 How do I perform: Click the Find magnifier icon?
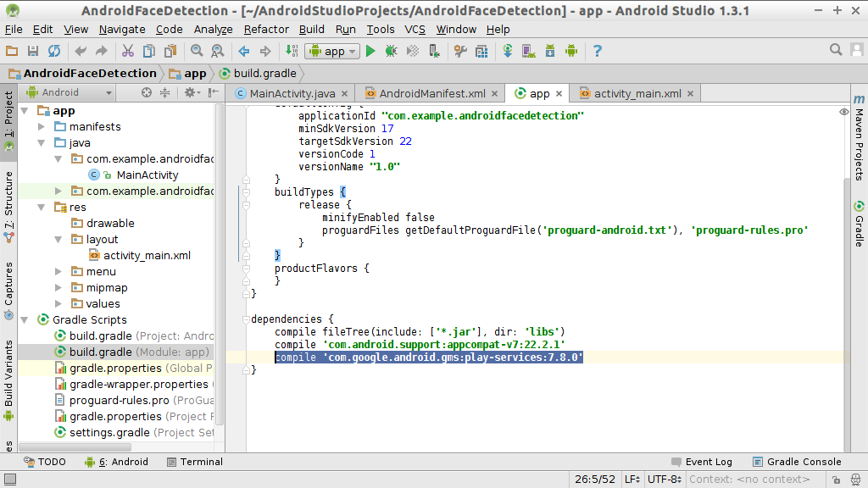(x=197, y=52)
